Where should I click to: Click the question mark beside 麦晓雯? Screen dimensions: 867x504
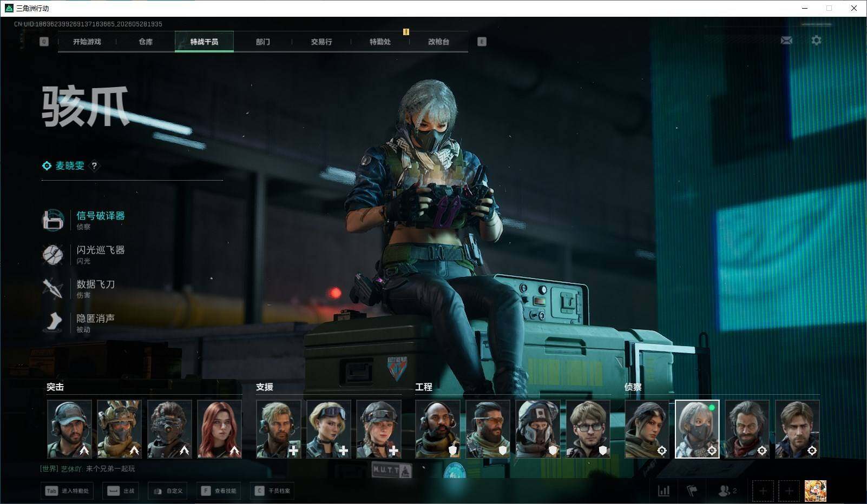[x=94, y=166]
